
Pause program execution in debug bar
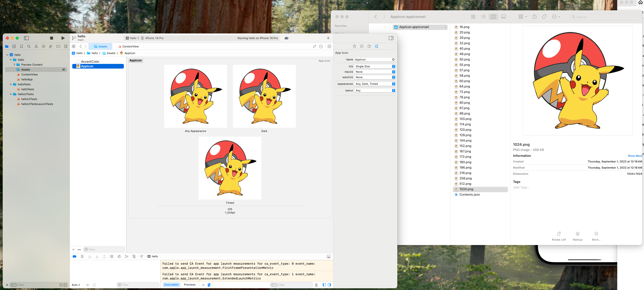click(x=82, y=257)
